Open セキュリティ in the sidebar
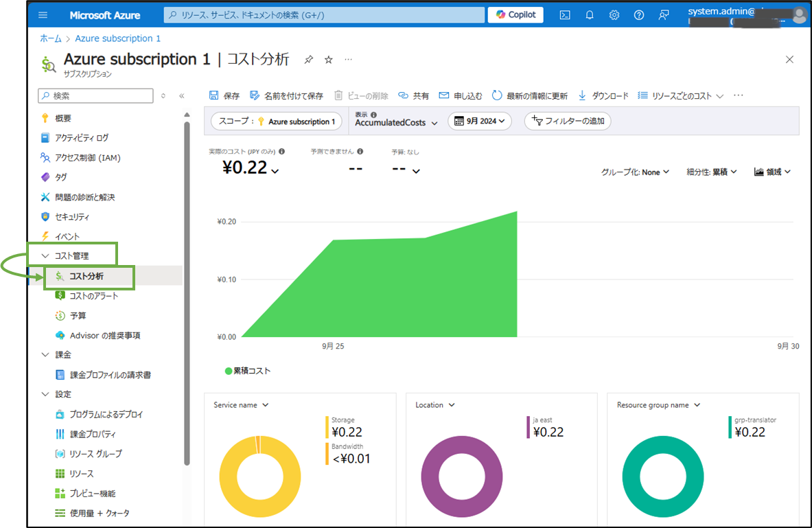 click(72, 216)
